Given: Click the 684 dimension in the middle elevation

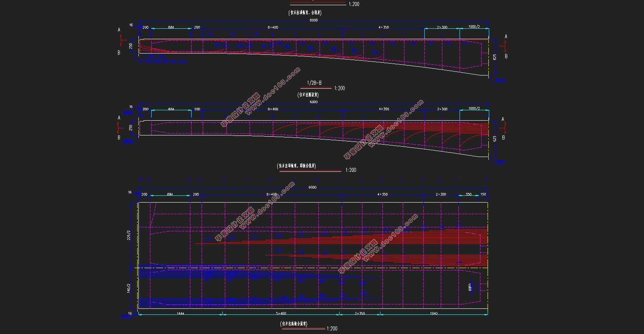Looking at the screenshot, I should click(x=171, y=109).
